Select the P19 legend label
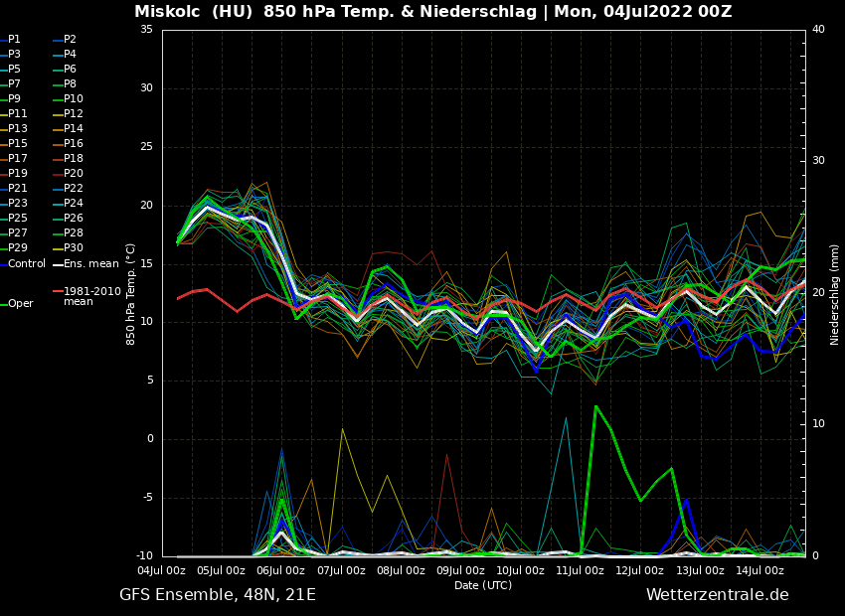Image resolution: width=845 pixels, height=616 pixels. 18,174
